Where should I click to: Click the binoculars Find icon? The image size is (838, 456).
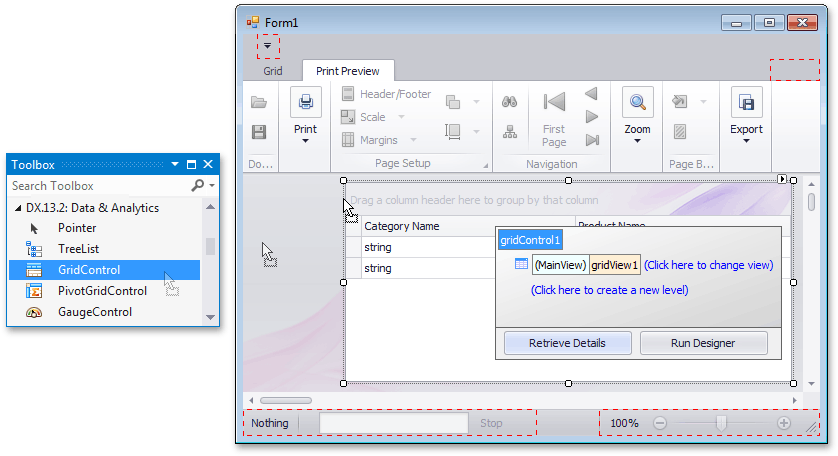click(x=509, y=102)
